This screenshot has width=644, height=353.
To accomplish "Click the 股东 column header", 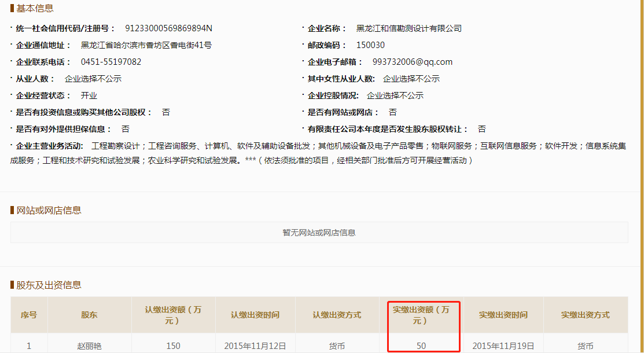I will [x=89, y=315].
